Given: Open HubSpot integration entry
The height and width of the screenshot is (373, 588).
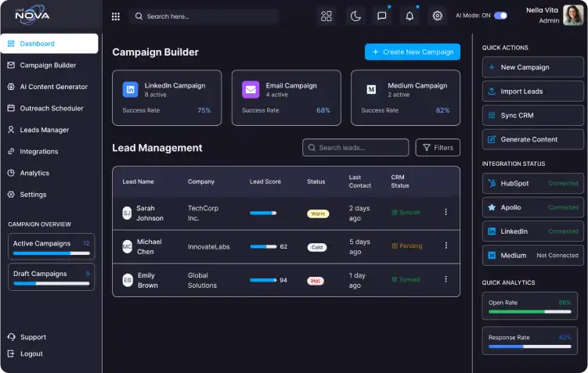Looking at the screenshot, I should pyautogui.click(x=533, y=184).
